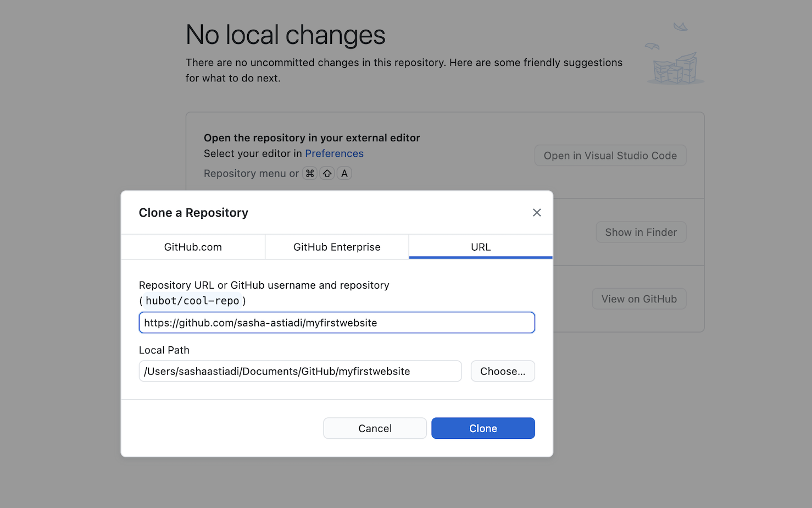Click the View on GitHub button
The image size is (812, 508).
638,299
